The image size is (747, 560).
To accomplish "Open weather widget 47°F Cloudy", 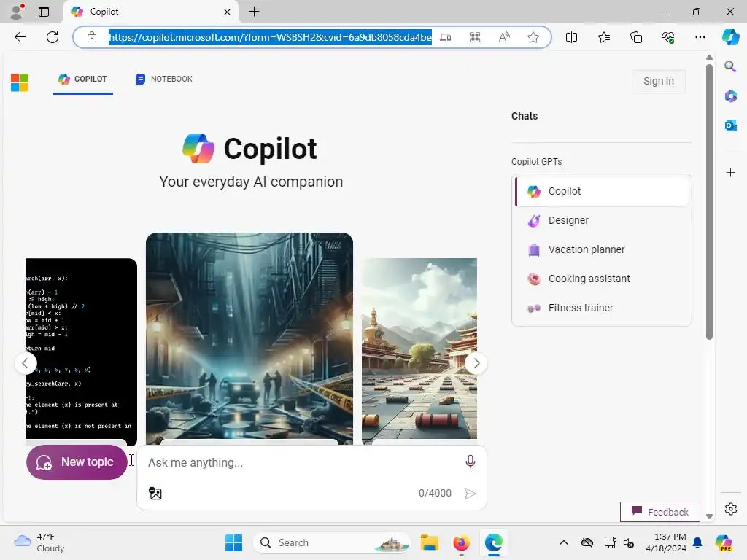I will click(39, 542).
